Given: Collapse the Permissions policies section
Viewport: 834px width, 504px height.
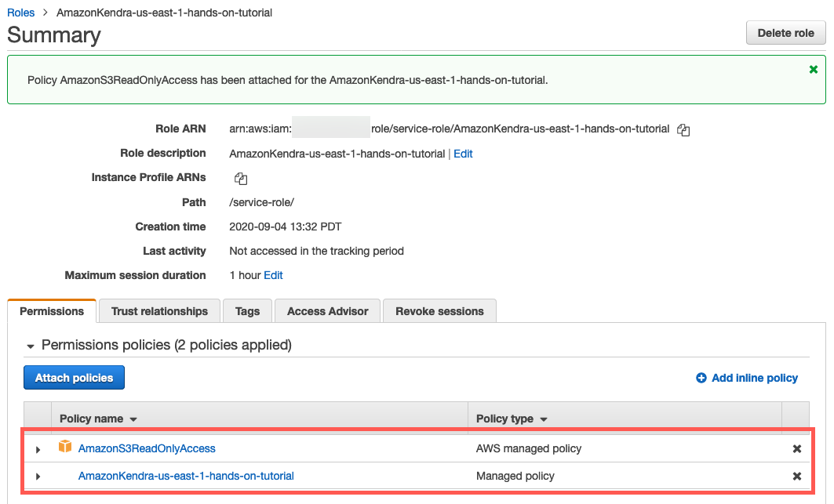Looking at the screenshot, I should (31, 346).
